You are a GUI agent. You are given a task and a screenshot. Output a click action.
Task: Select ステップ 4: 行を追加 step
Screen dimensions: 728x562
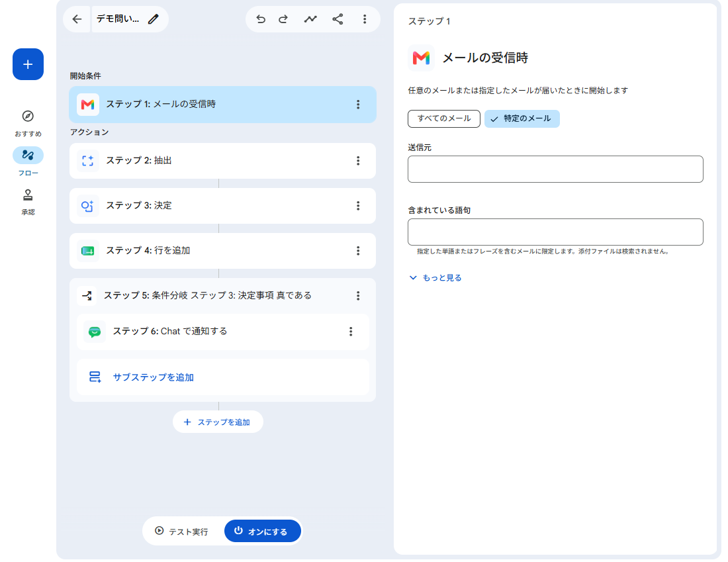(223, 251)
